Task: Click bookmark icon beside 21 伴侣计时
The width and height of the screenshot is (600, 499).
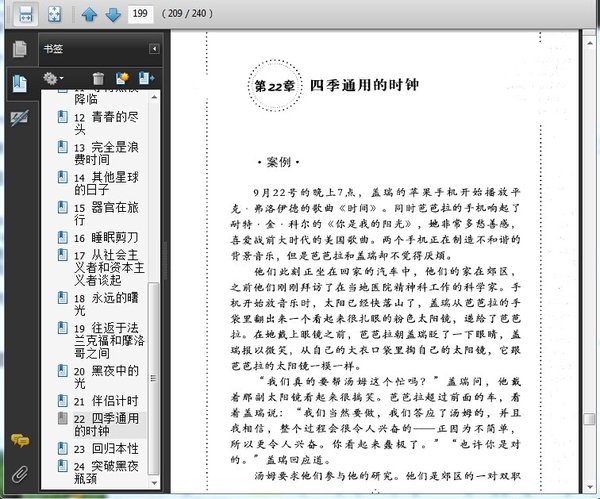Action: [63, 400]
